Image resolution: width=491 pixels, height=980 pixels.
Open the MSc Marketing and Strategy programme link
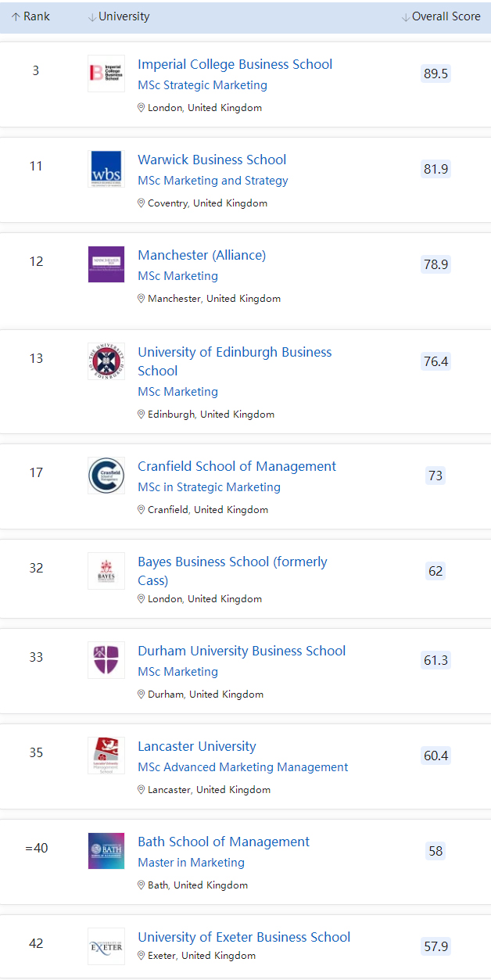213,181
